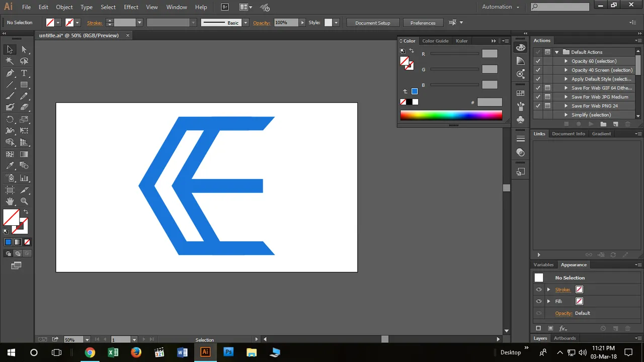The width and height of the screenshot is (644, 362).
Task: Select the Zoom magnifier tool
Action: 24,201
